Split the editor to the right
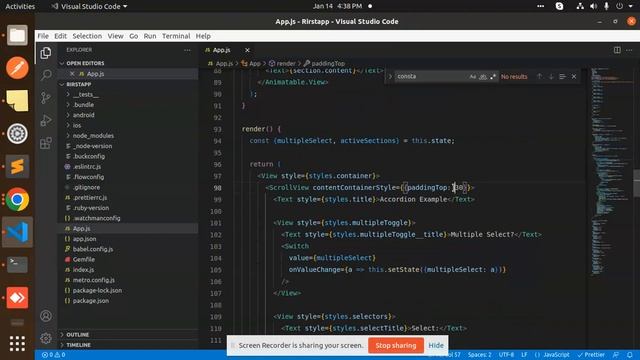This screenshot has width=640, height=360. (617, 50)
